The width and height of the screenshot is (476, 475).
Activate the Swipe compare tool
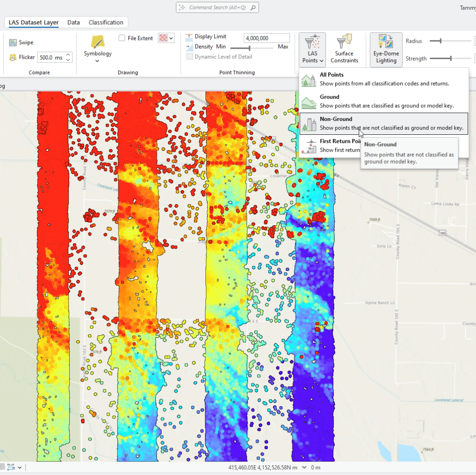[20, 42]
